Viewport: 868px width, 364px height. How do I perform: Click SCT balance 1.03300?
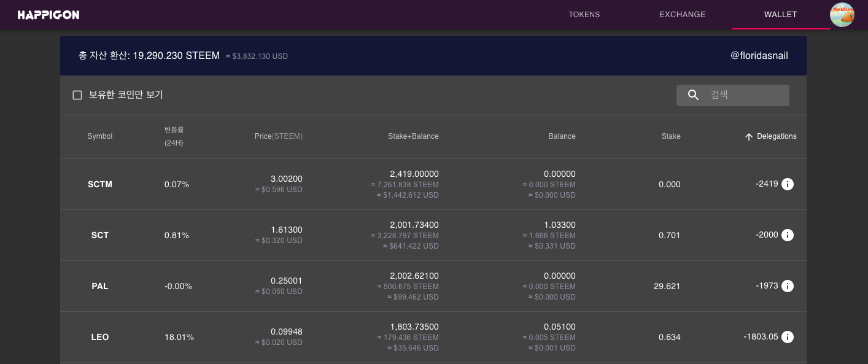[x=560, y=225]
